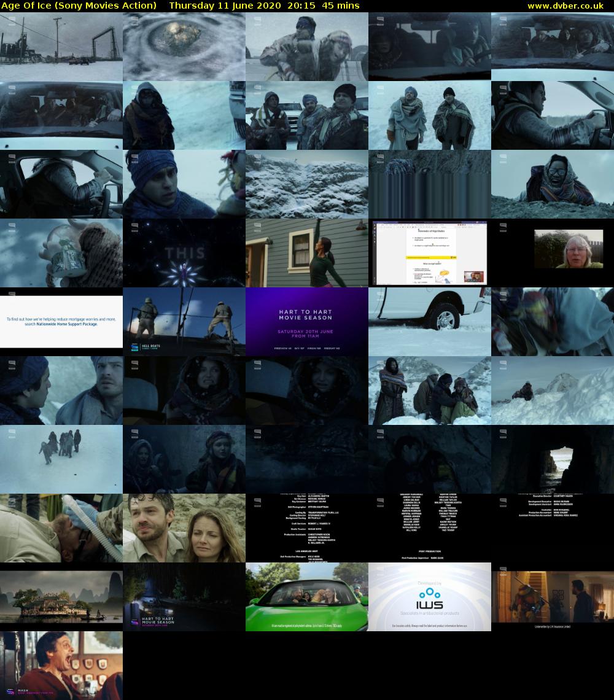Open the MASH shouting man frame

coord(61,665)
